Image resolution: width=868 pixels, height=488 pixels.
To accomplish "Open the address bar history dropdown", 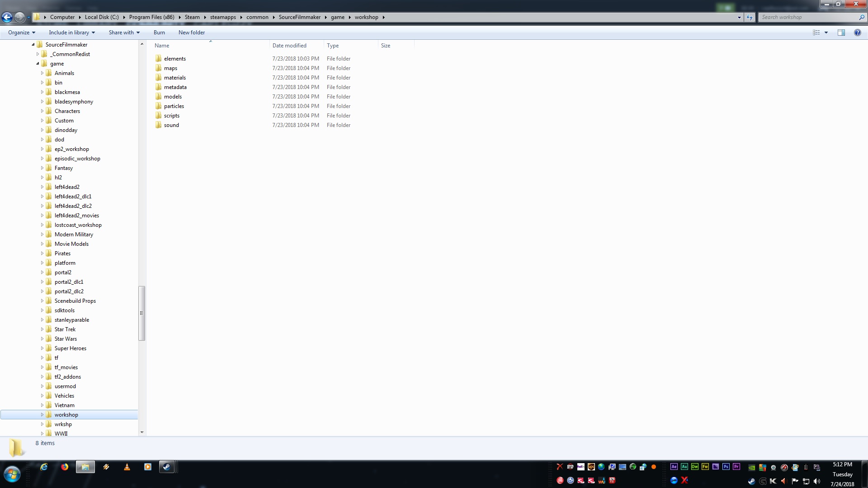I will 739,17.
